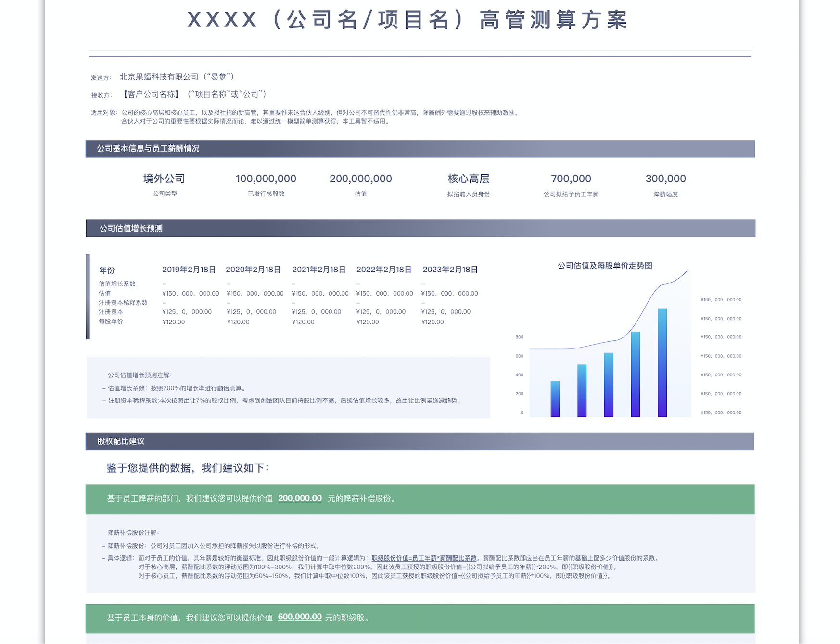Viewport: 840px width, 644px height.
Task: Select the 200,000,000 valuation value
Action: tap(361, 179)
